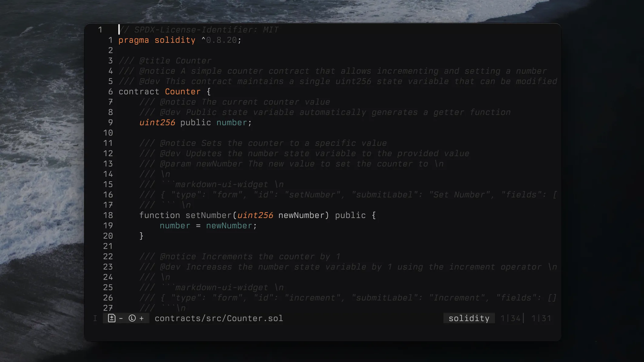Click the "Counter" name in the contract declaration
Image resolution: width=644 pixels, height=362 pixels.
point(183,92)
